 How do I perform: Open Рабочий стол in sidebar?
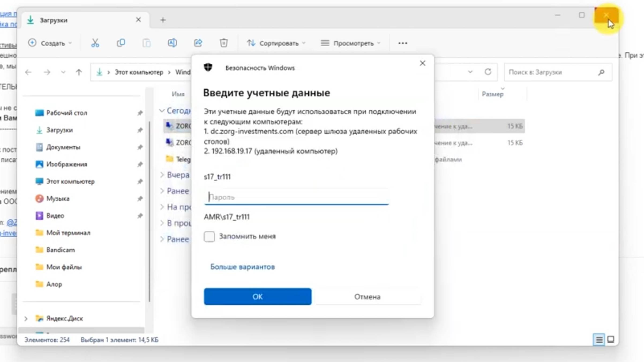(67, 113)
